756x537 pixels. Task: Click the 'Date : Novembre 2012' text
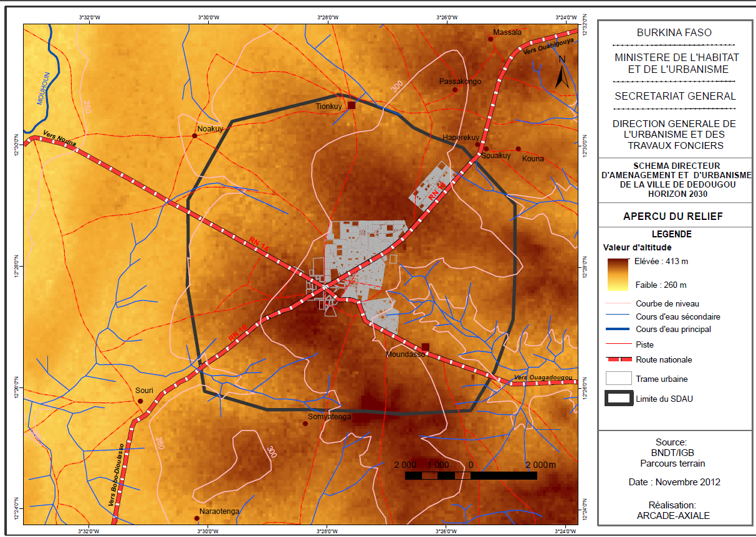click(x=674, y=482)
